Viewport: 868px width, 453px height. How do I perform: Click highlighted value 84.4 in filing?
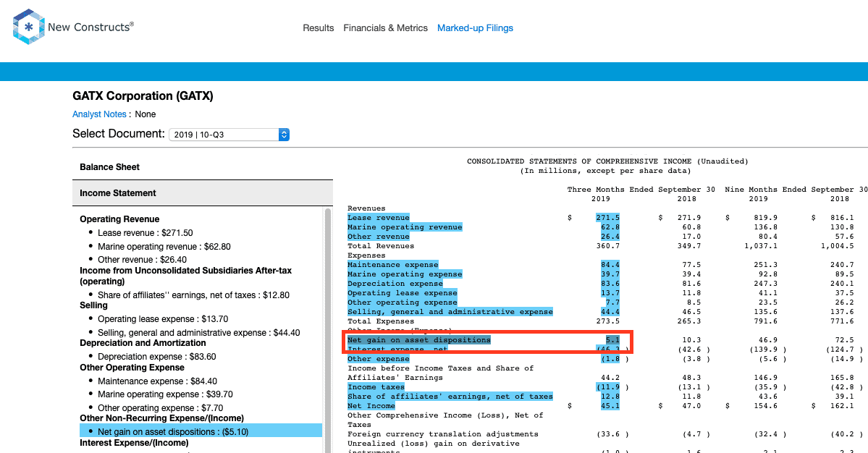point(610,265)
